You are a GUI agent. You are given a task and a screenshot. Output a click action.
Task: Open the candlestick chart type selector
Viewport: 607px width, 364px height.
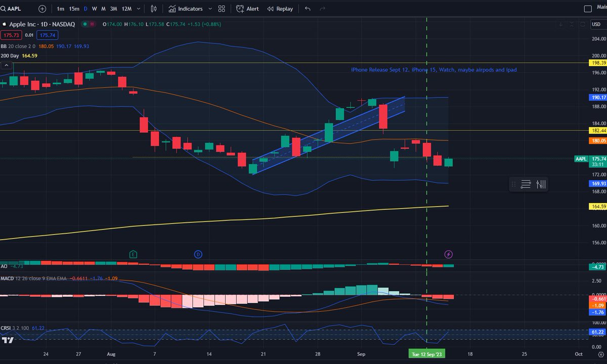point(154,9)
